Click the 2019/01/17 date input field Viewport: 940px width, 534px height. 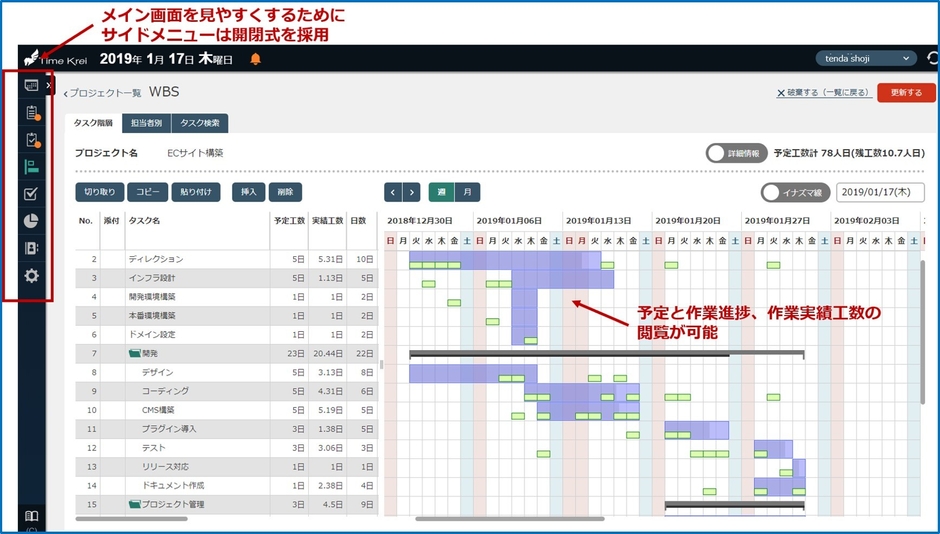pyautogui.click(x=880, y=192)
